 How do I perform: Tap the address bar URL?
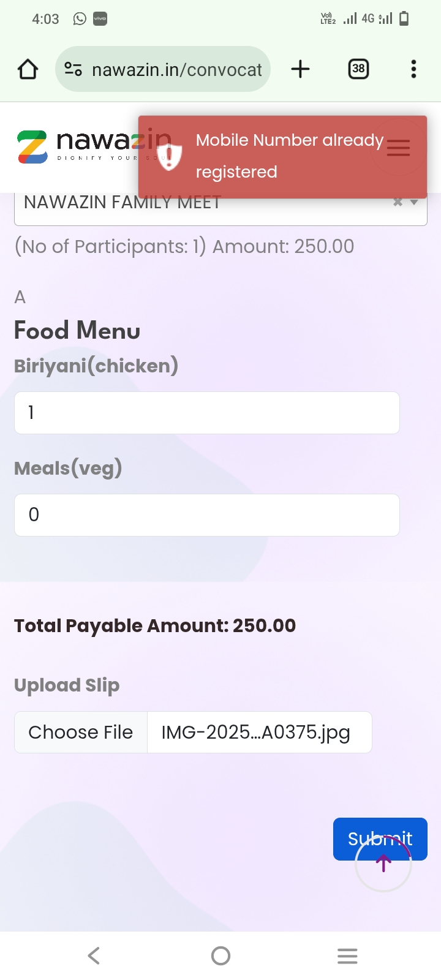coord(177,69)
